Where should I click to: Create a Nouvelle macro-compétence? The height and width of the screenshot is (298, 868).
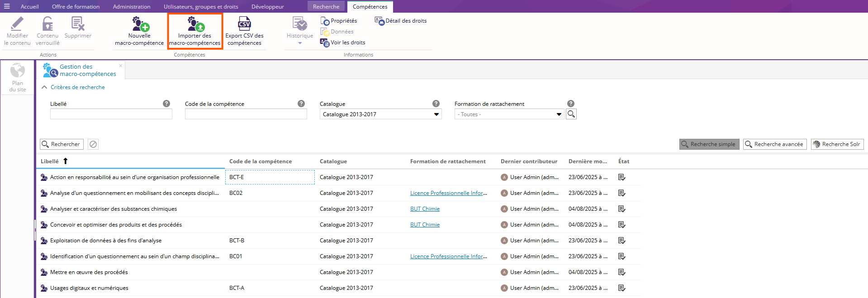click(x=139, y=31)
